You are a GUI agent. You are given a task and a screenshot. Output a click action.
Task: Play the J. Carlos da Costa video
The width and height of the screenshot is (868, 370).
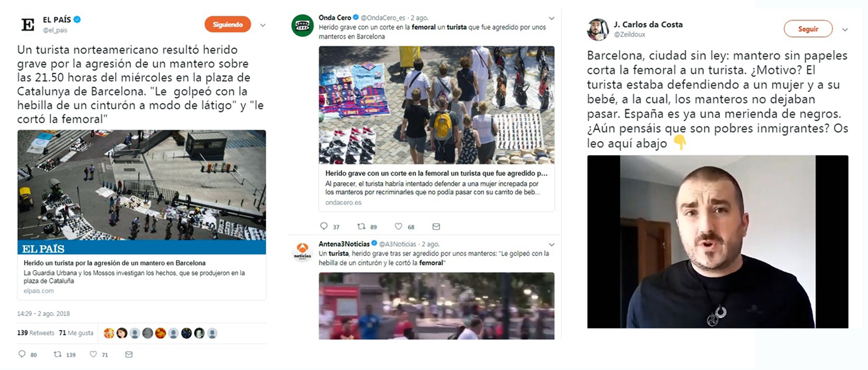[718, 242]
